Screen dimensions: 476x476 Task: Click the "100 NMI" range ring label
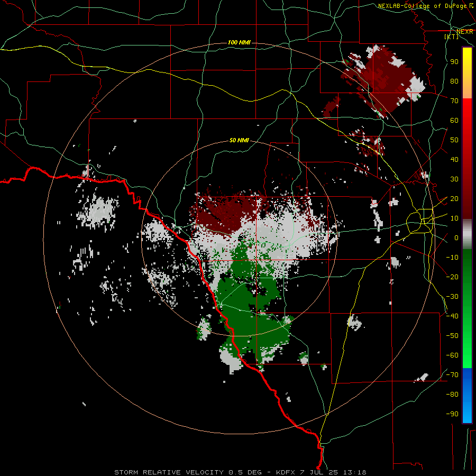pyautogui.click(x=239, y=42)
